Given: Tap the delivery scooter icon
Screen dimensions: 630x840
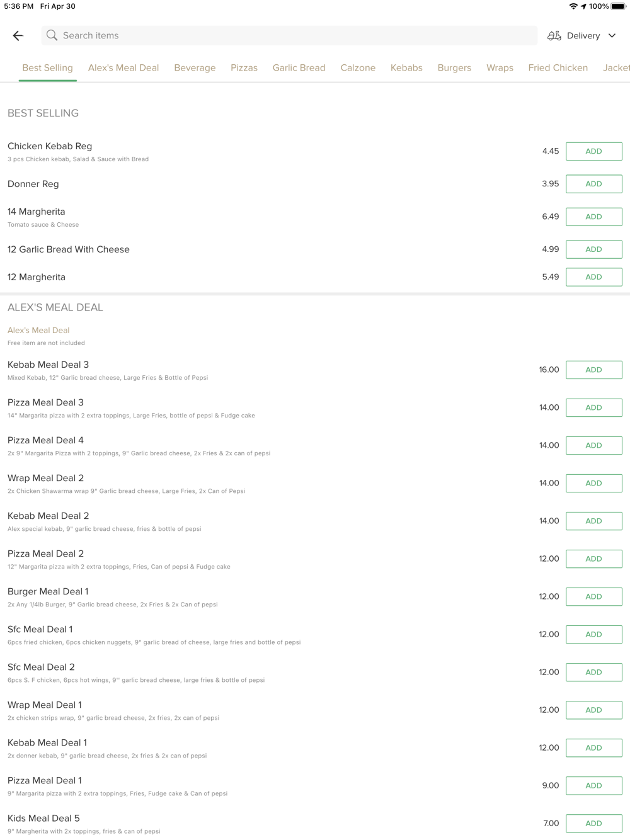Looking at the screenshot, I should (554, 36).
